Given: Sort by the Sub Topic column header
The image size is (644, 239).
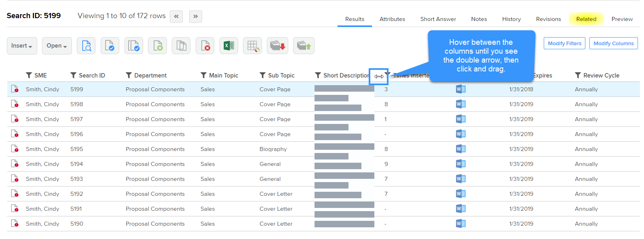Looking at the screenshot, I should (x=281, y=75).
